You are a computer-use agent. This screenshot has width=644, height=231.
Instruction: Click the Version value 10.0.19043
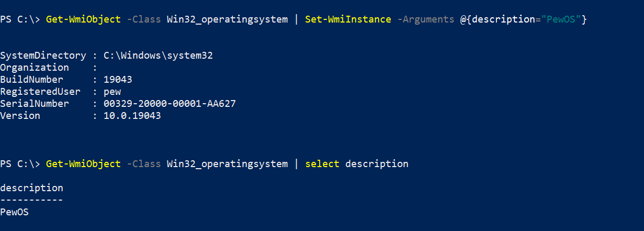tap(132, 116)
